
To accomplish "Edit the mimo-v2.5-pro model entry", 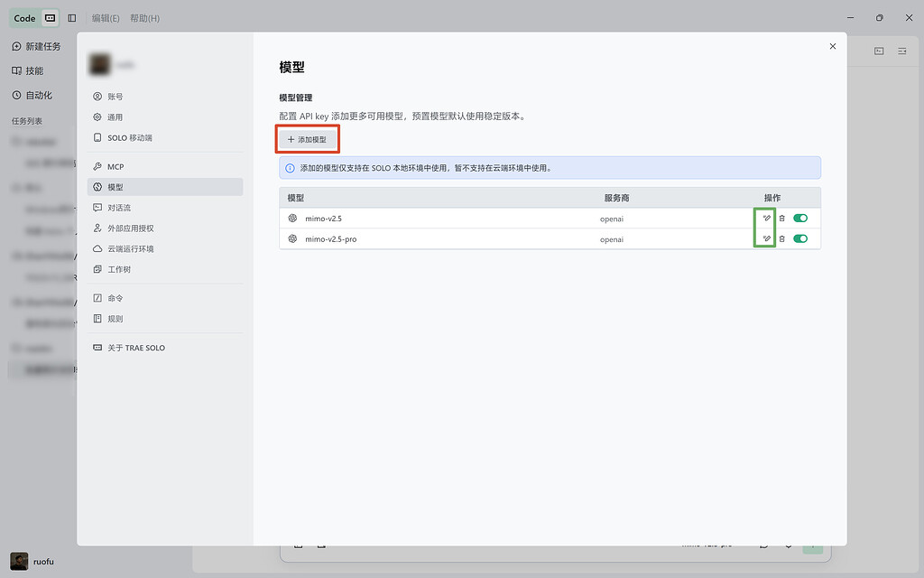I will 767,238.
